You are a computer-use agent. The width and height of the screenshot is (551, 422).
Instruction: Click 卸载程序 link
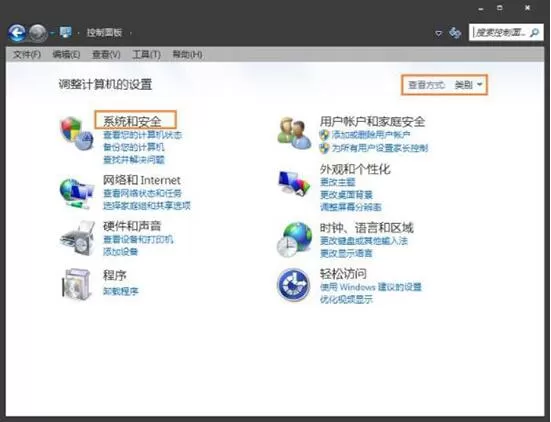(121, 291)
